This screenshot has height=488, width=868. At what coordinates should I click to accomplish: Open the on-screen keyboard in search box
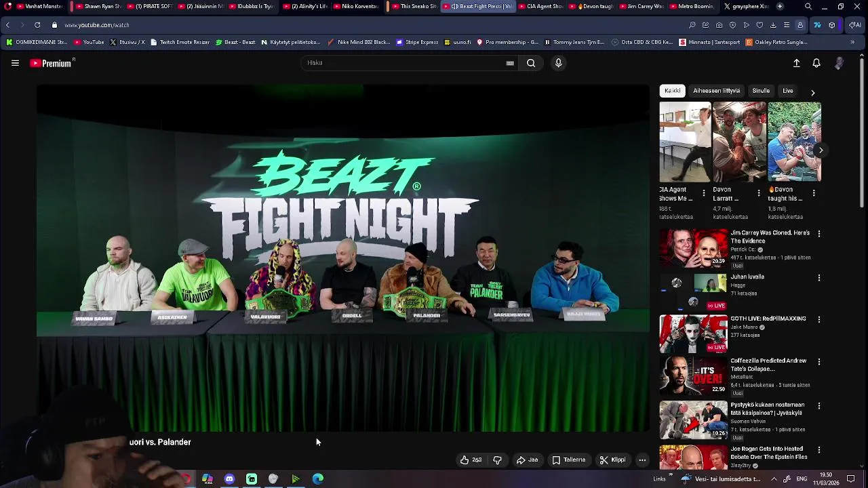click(x=510, y=63)
